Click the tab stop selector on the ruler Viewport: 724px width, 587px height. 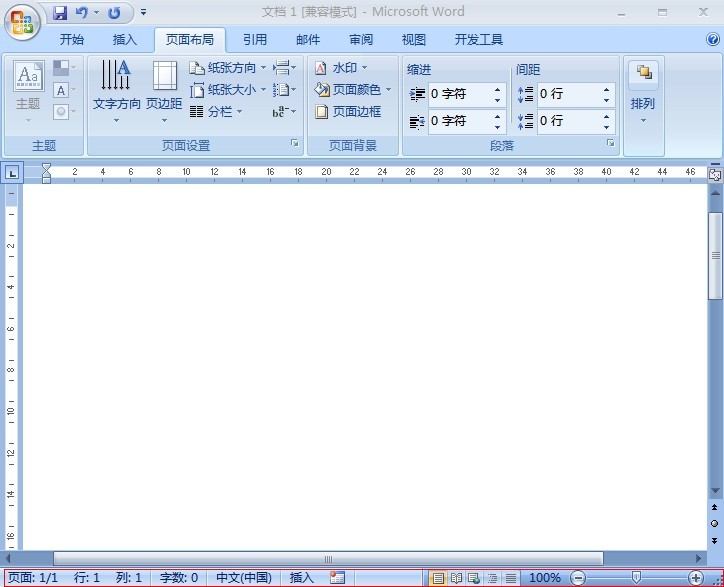(12, 174)
